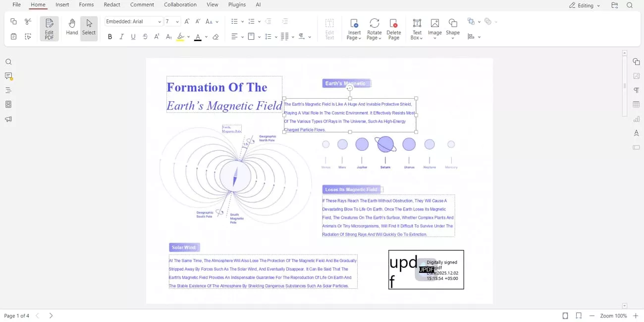Apply strikethrough to the text
This screenshot has width=644, height=322.
coord(145,36)
